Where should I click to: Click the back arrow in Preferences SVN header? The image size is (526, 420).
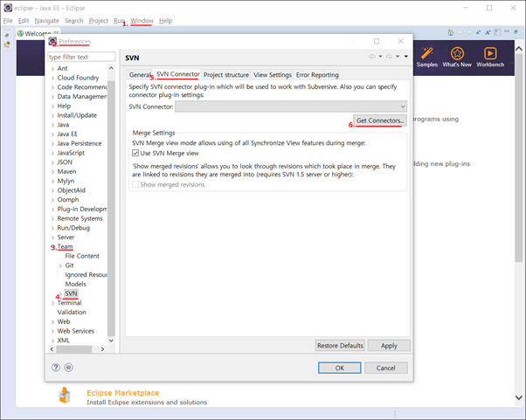coord(371,56)
